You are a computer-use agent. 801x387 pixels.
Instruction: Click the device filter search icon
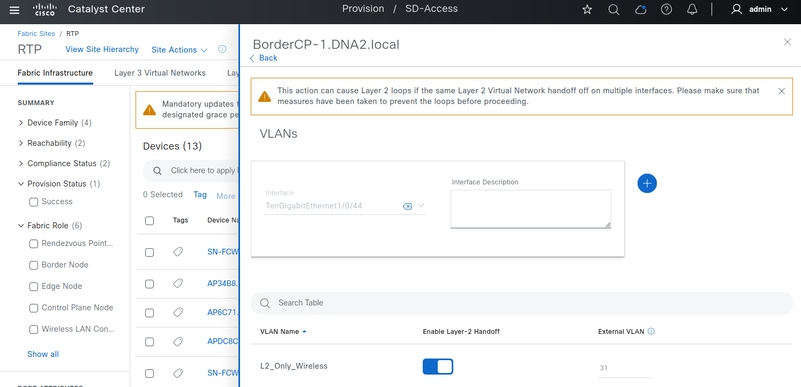(x=158, y=171)
